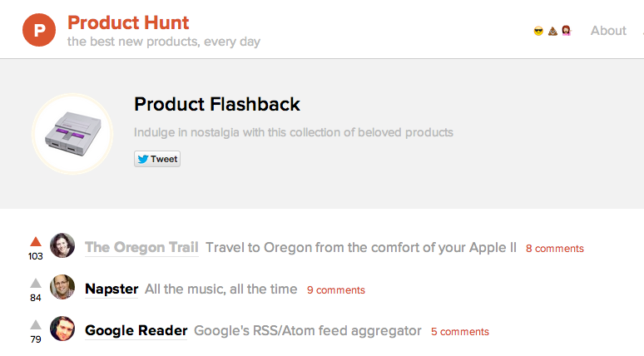644x356 pixels.
Task: Click the Product Hunt title text
Action: pyautogui.click(x=128, y=22)
